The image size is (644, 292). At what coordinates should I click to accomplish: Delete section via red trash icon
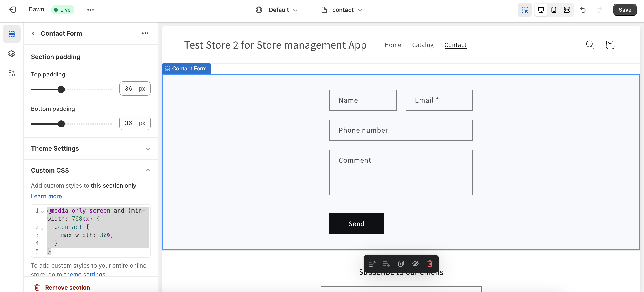click(430, 264)
